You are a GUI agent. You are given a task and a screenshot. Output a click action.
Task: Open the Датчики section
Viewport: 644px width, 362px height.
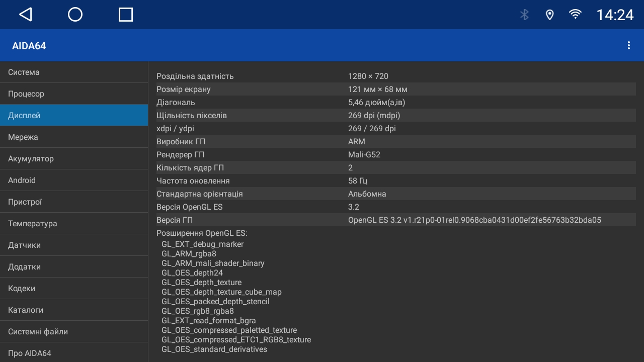point(74,245)
